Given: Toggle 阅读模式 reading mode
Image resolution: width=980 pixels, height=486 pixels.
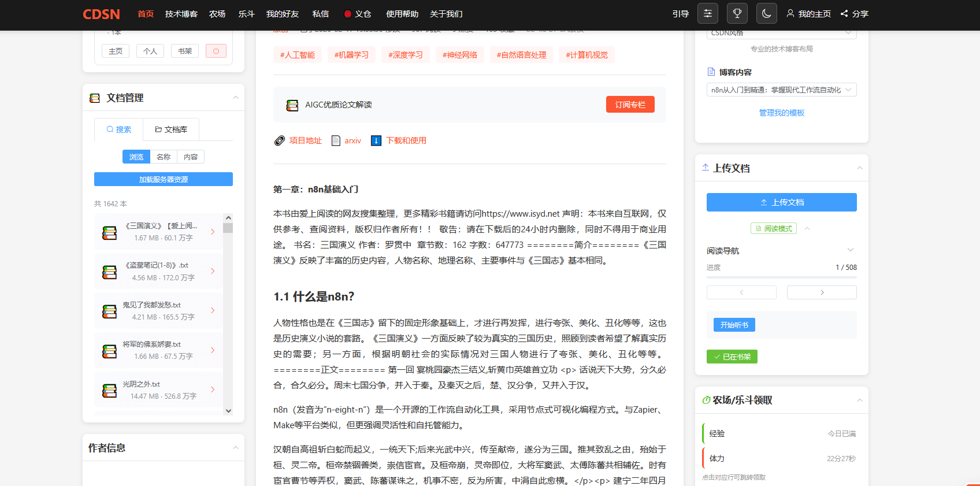Looking at the screenshot, I should [x=774, y=228].
